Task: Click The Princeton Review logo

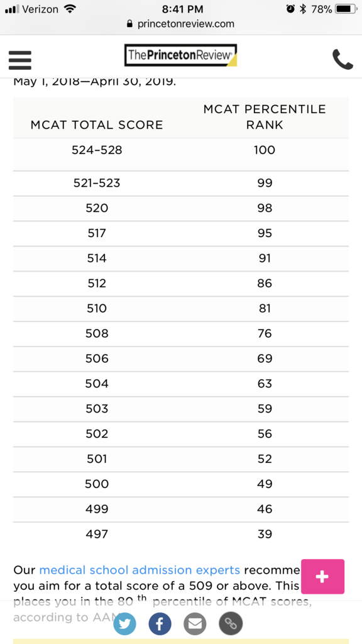Action: pyautogui.click(x=180, y=55)
